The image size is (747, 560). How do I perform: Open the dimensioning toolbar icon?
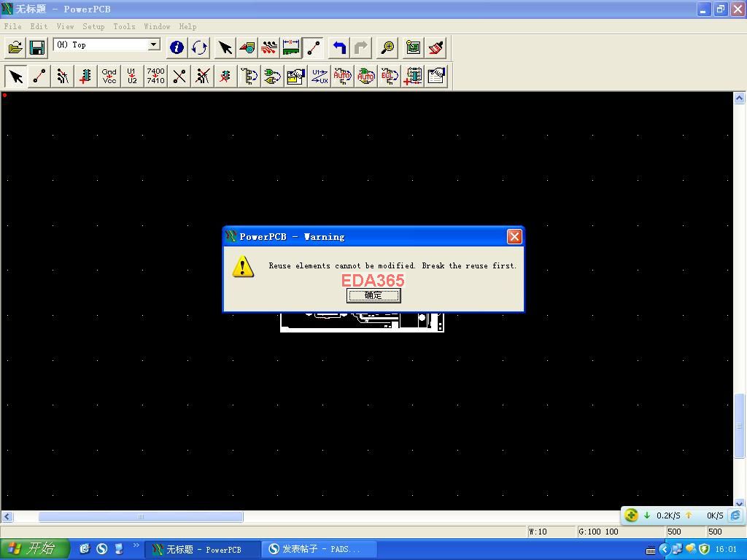[291, 47]
